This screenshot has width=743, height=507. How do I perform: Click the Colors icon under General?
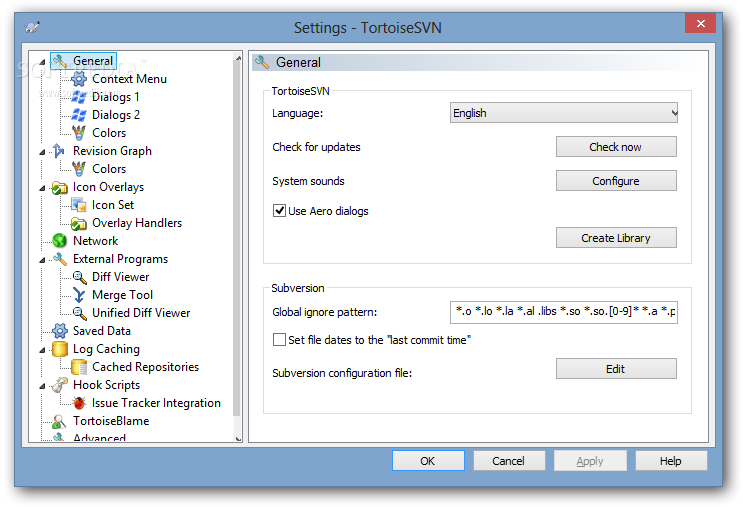[79, 133]
